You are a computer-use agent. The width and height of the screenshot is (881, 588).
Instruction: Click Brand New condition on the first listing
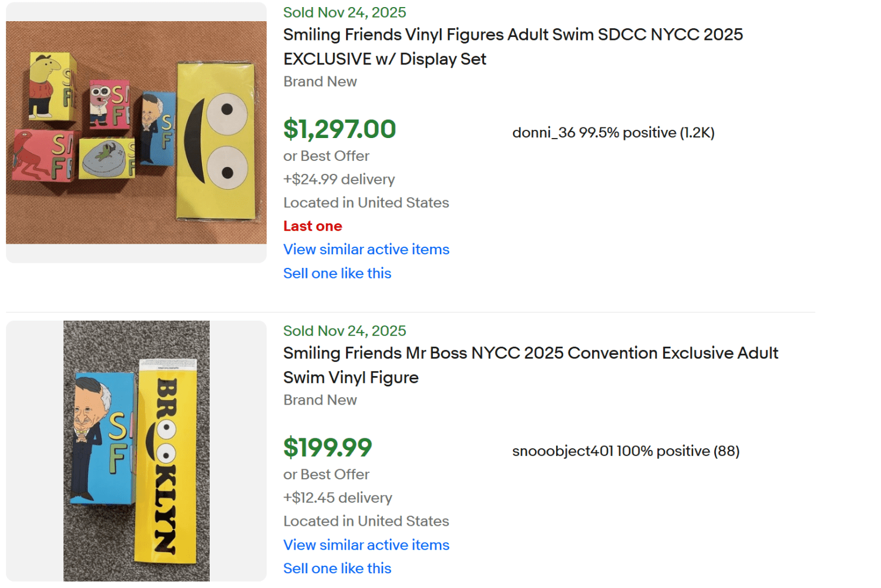(320, 82)
